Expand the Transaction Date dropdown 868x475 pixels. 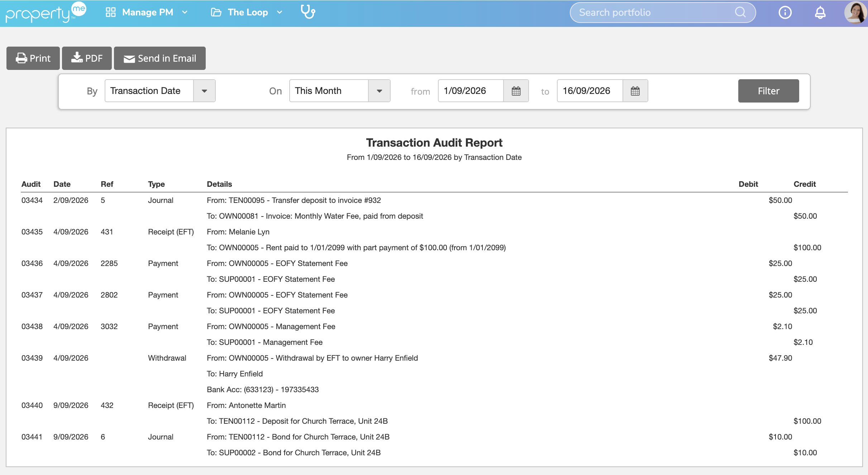click(204, 91)
